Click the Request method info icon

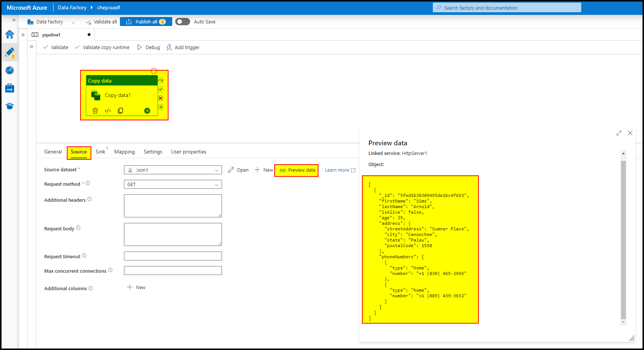click(88, 183)
